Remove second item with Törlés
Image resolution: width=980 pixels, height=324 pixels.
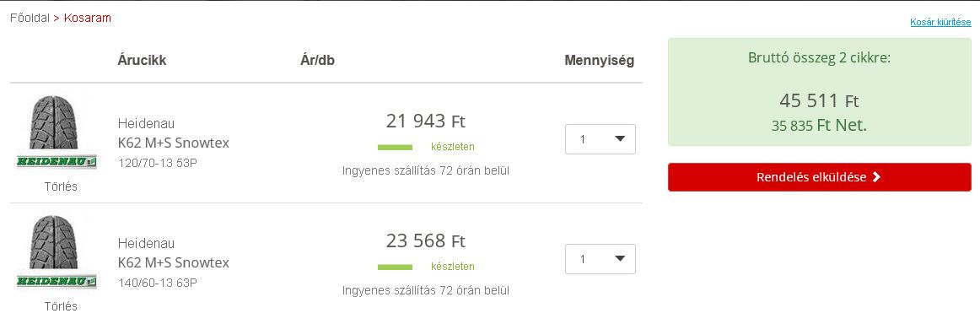coord(61,306)
